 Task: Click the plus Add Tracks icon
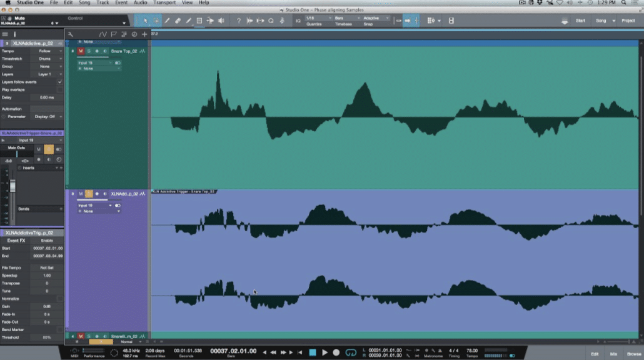144,34
